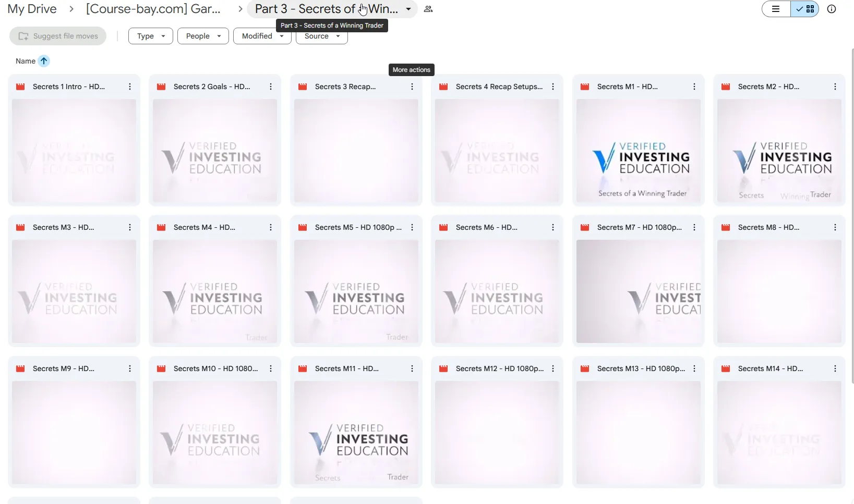Select file name 'Secrets 4 Recap Setups...'
The height and width of the screenshot is (504, 854).
499,87
